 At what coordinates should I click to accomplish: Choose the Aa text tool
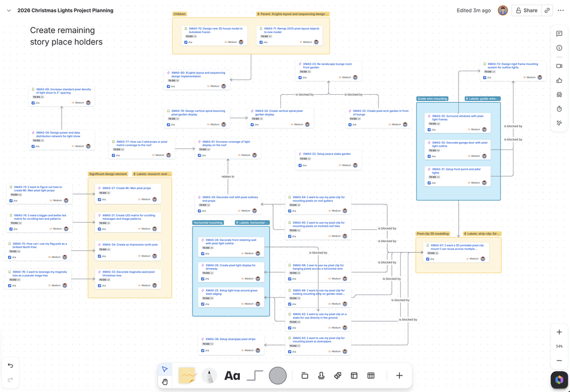[x=232, y=375]
